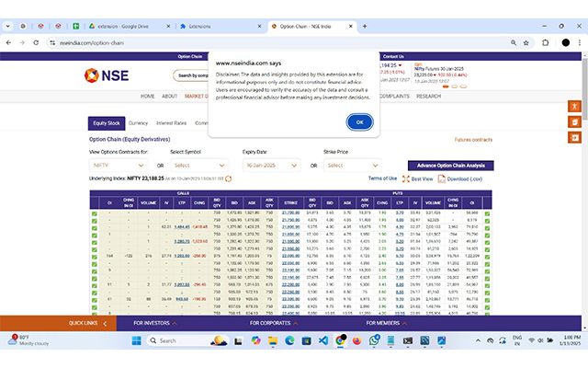Click puts-side green chart icon in 21,900.00 row
The width and height of the screenshot is (588, 368).
tap(487, 242)
